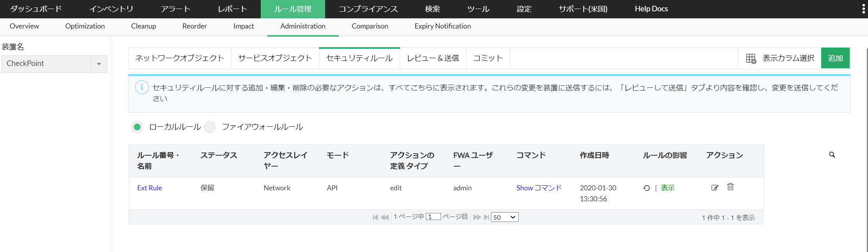The width and height of the screenshot is (868, 252).
Task: Switch to the Optimization sub-tab
Action: pyautogui.click(x=85, y=26)
